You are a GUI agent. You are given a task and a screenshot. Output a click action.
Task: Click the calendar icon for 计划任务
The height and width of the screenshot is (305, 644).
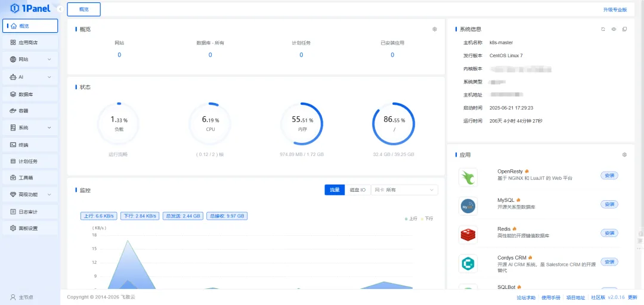(13, 161)
